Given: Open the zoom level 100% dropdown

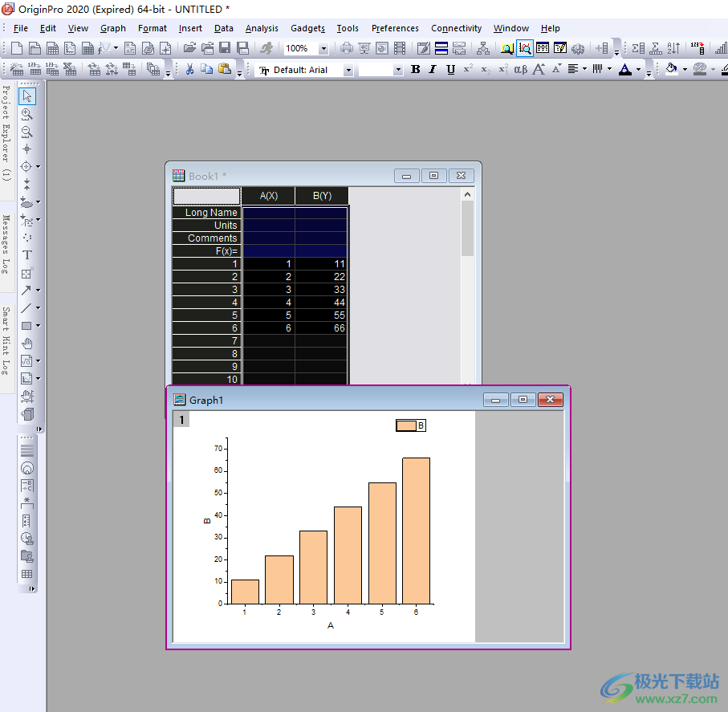Looking at the screenshot, I should tap(323, 48).
